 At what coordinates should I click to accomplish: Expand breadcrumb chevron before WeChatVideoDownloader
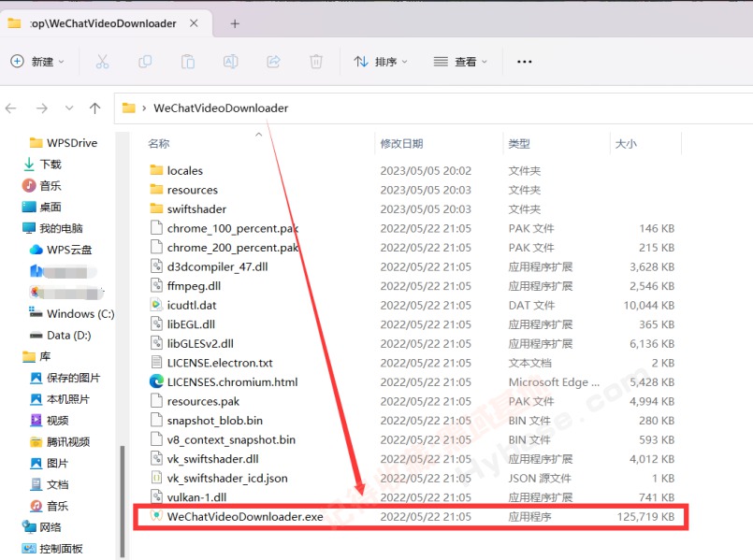(144, 108)
